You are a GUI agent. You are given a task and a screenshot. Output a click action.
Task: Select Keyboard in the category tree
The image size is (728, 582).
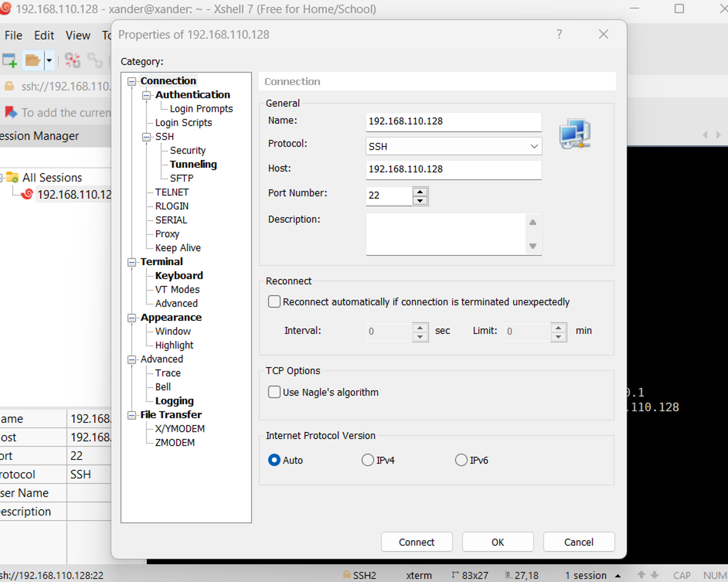[179, 276]
